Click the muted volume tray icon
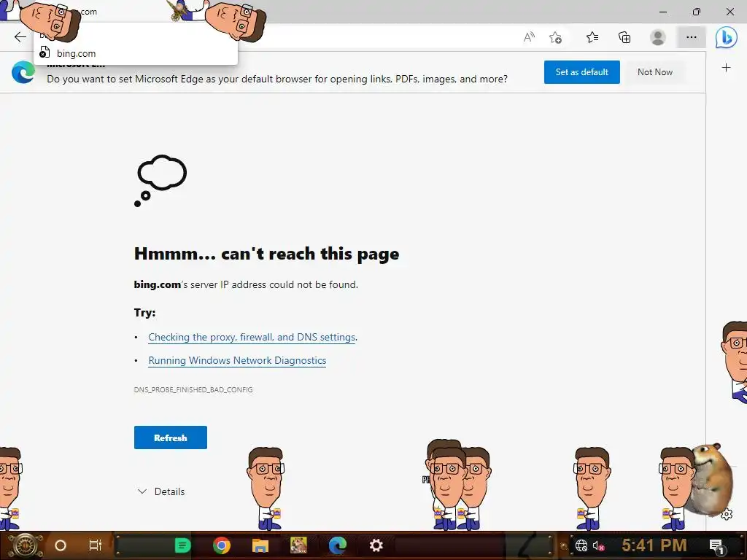The height and width of the screenshot is (560, 747). 598,545
